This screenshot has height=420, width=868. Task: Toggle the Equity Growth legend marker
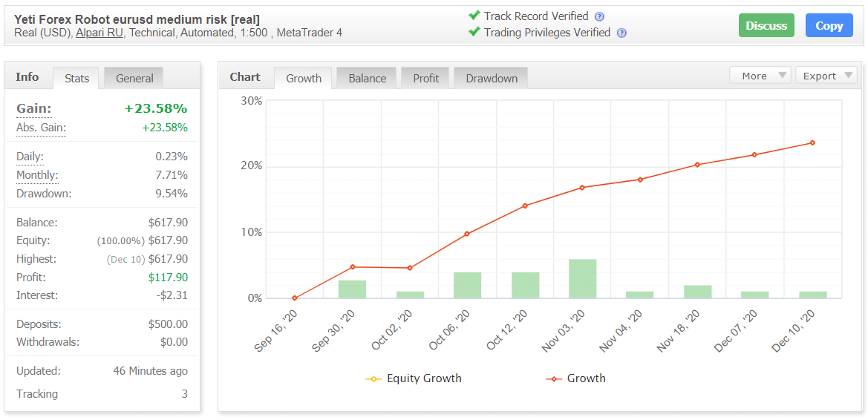pyautogui.click(x=373, y=379)
